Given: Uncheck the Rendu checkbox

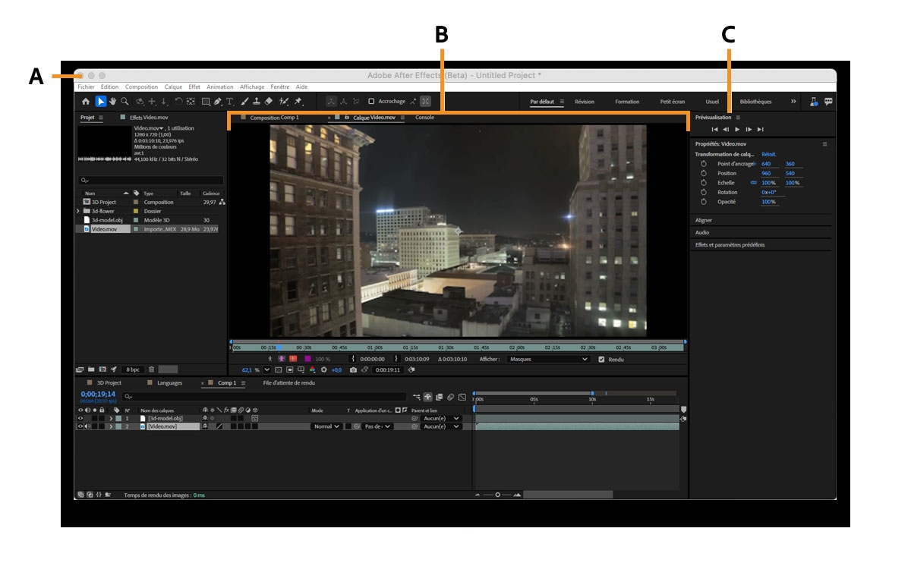Looking at the screenshot, I should pos(602,359).
